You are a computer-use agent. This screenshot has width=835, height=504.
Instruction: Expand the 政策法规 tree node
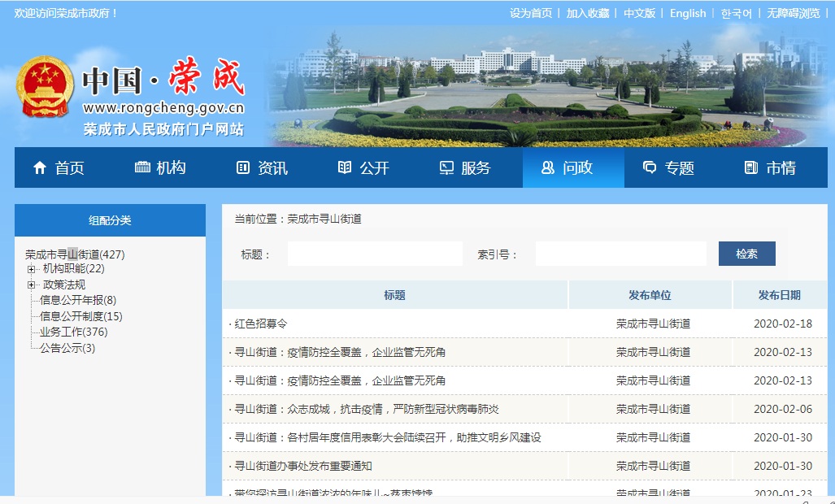32,285
